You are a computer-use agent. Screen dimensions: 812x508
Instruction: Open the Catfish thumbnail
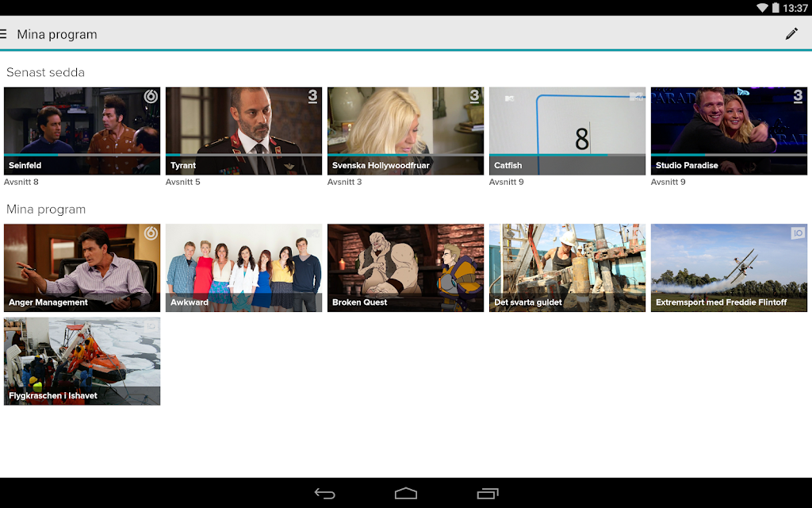click(567, 131)
